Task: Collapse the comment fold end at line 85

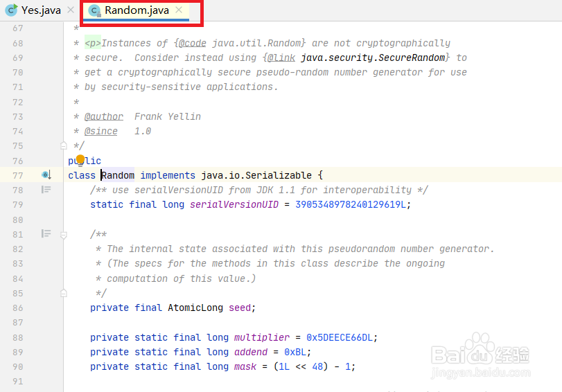Action: 64,293
